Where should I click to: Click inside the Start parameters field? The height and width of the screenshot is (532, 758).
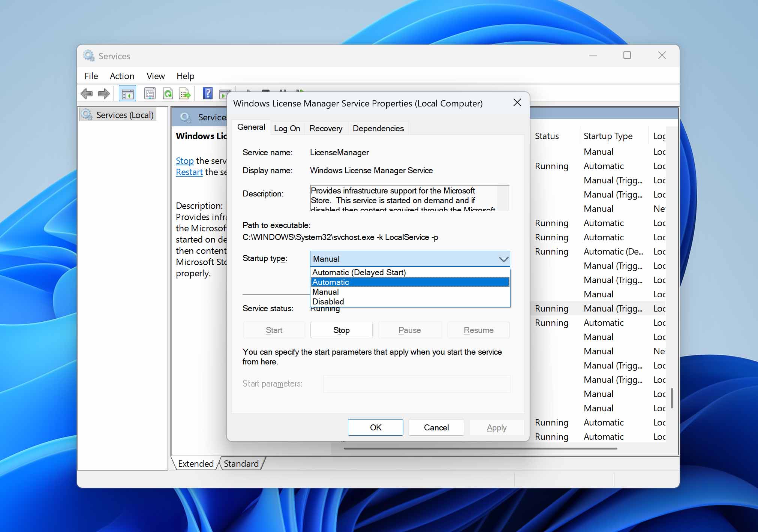(x=416, y=384)
